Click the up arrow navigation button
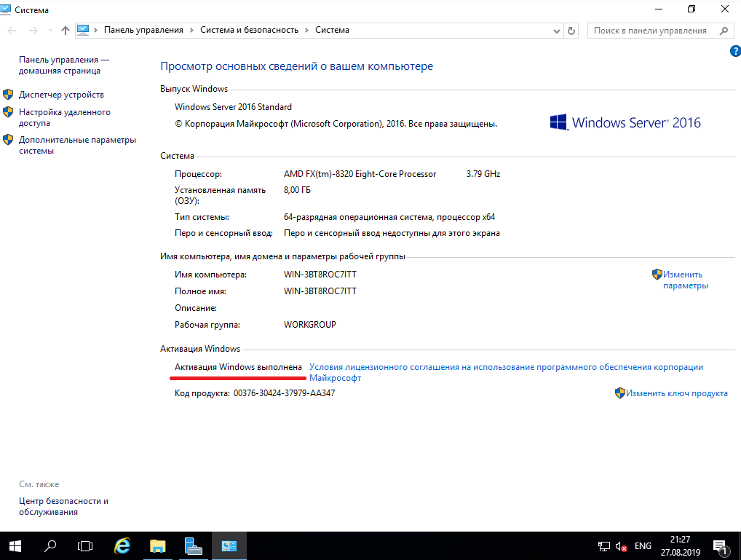 (x=66, y=31)
